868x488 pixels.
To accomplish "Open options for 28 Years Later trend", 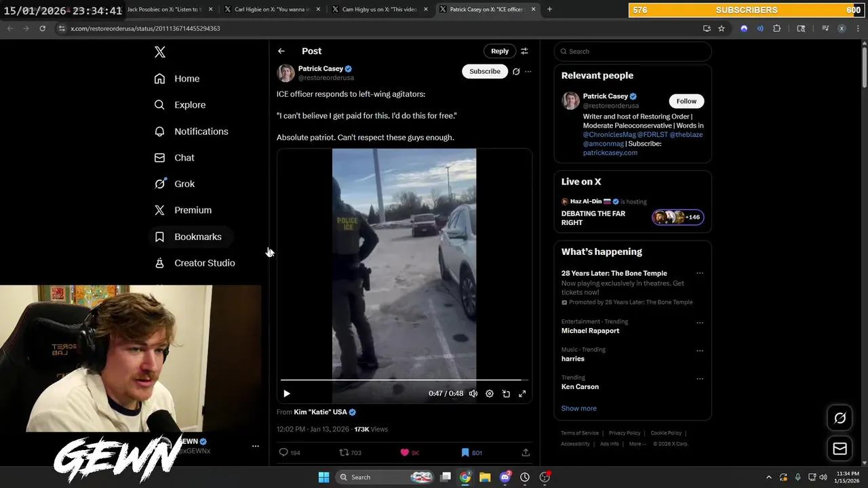I will pyautogui.click(x=700, y=273).
